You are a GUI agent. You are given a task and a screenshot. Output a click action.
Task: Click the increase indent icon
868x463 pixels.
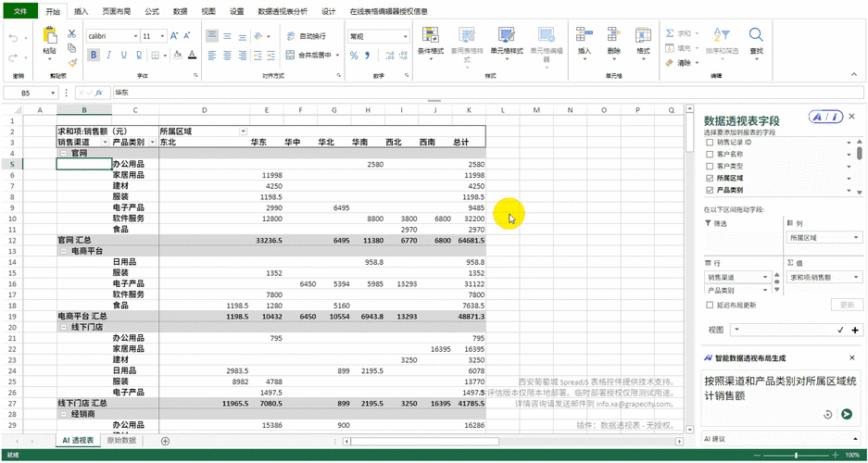point(270,56)
